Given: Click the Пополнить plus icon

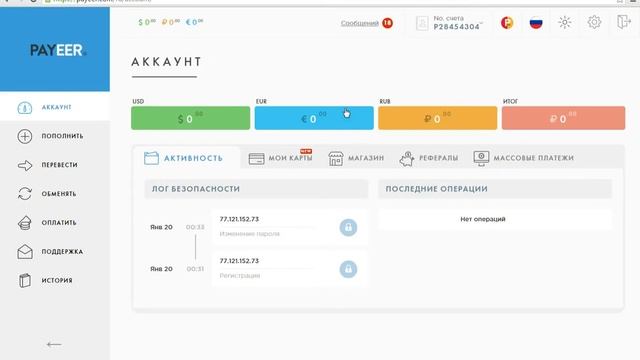Looking at the screenshot, I should (x=24, y=136).
